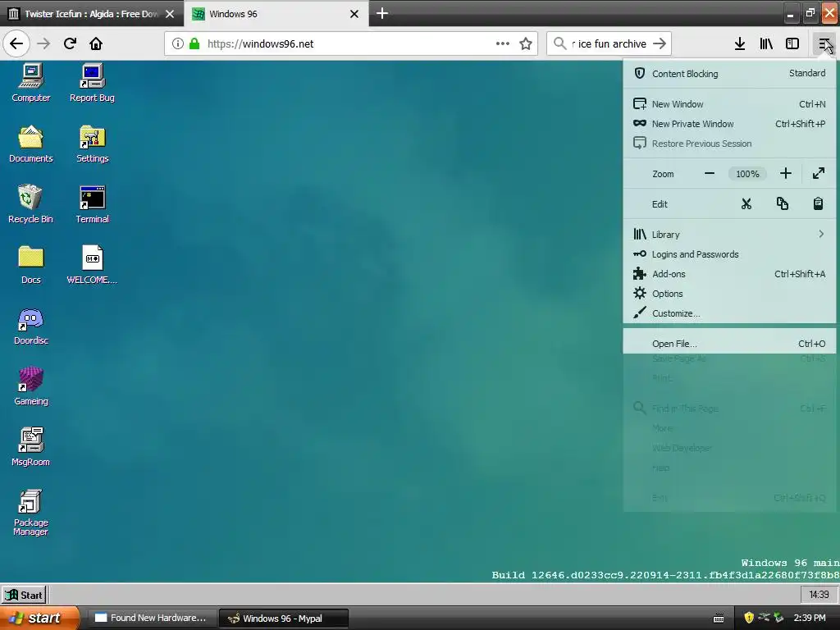
Task: Open Content Blocking menu entry
Action: 729,73
